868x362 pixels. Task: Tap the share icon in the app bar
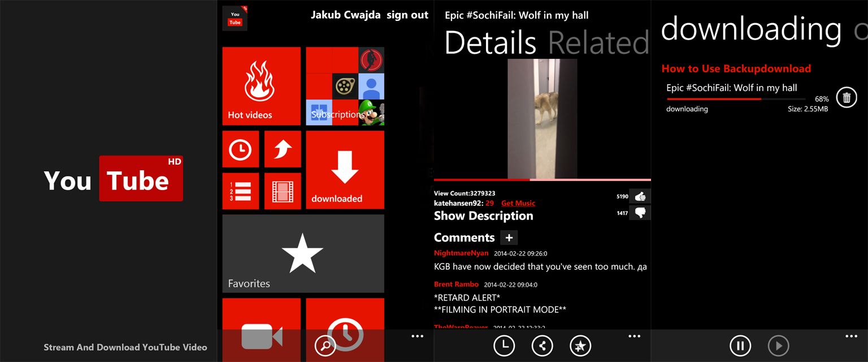pos(542,346)
